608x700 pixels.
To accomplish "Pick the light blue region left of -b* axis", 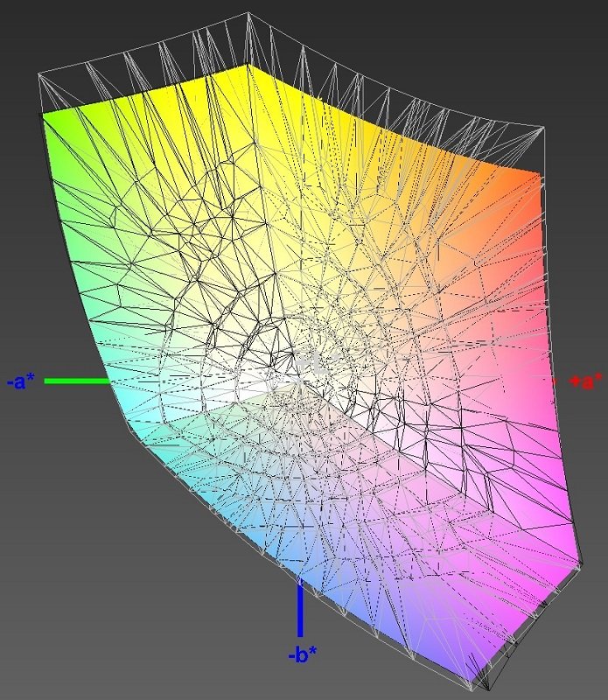I will (227, 525).
